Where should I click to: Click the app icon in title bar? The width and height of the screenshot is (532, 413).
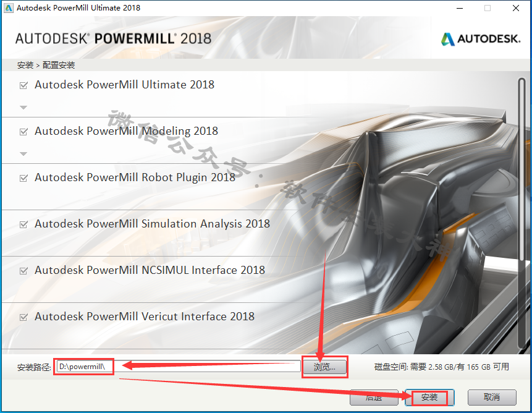[9, 8]
